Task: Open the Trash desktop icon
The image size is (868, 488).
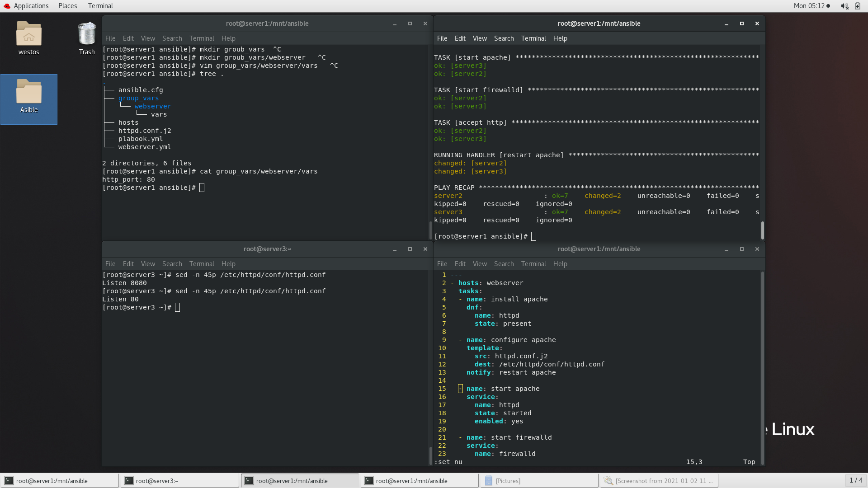Action: [x=87, y=34]
